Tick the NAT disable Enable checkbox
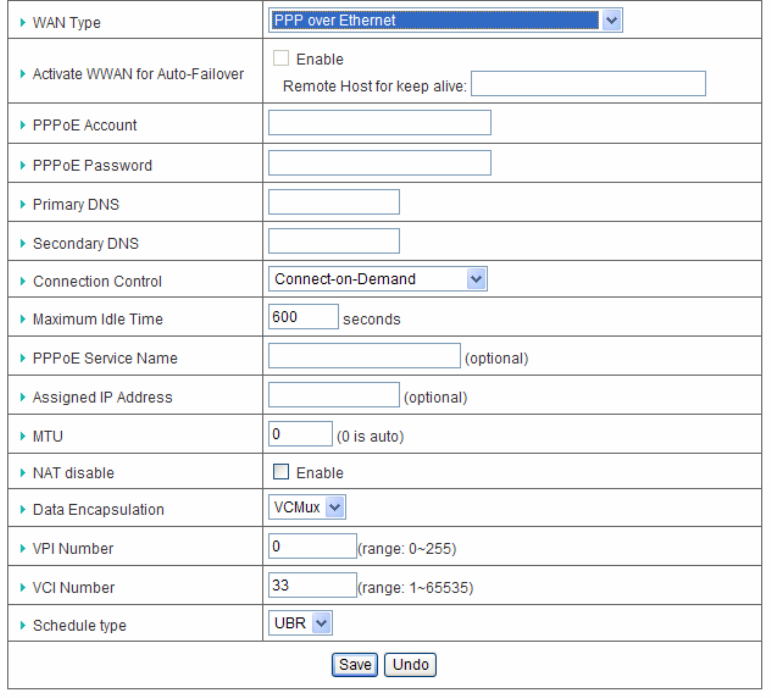This screenshot has height=698, width=771. [281, 472]
